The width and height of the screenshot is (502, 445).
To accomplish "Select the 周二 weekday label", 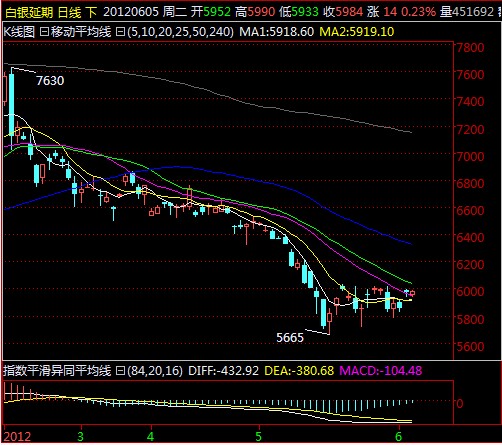I will [x=175, y=12].
